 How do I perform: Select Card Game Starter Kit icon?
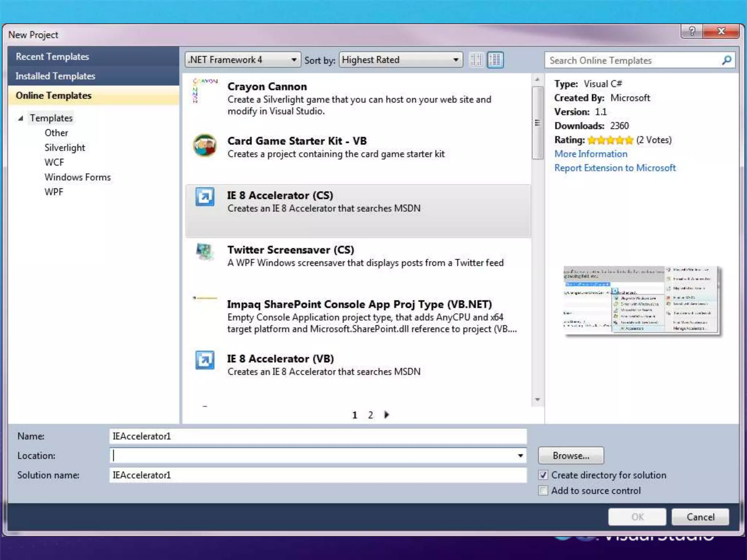tap(205, 145)
